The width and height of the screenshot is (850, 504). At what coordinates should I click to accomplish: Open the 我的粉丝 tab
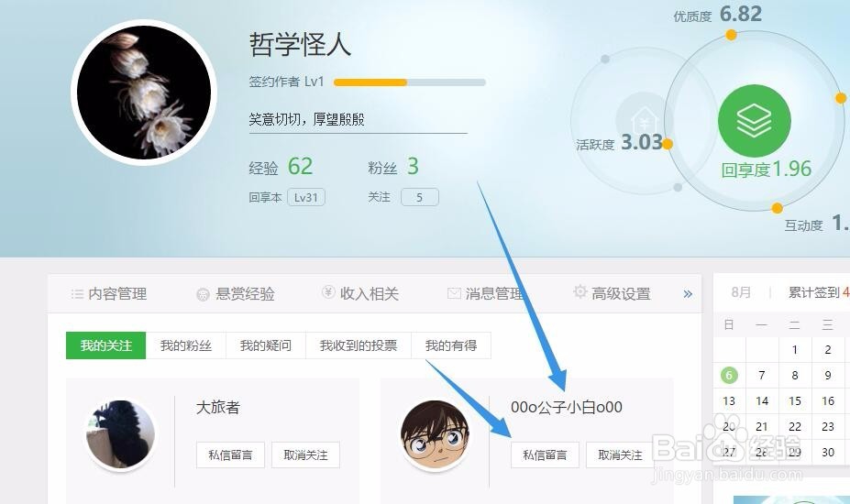point(186,345)
